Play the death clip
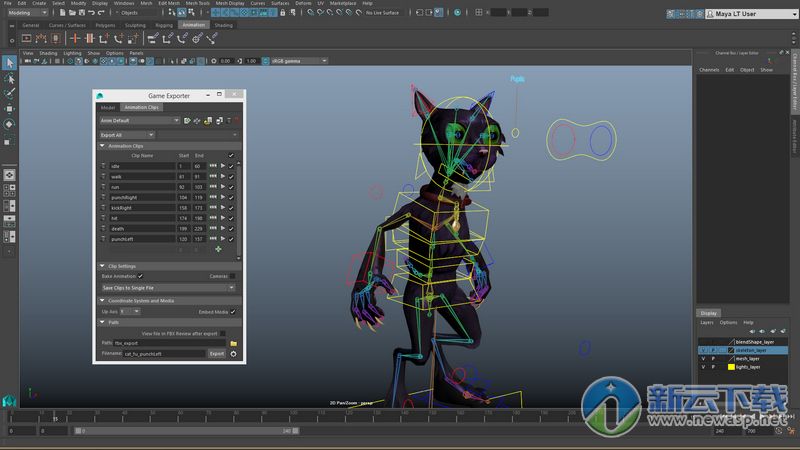 pyautogui.click(x=223, y=228)
